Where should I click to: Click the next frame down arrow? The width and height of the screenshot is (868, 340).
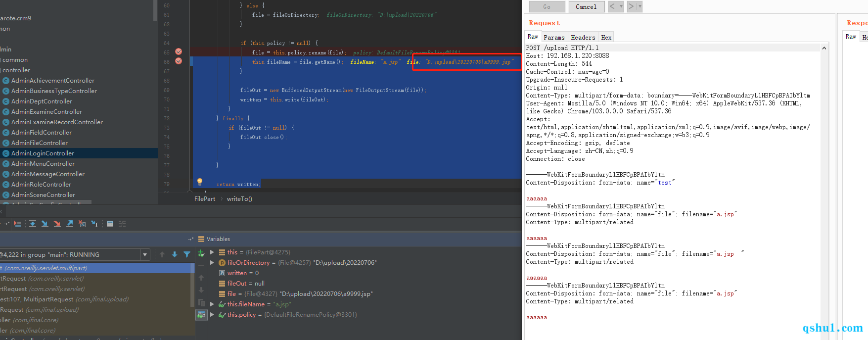pyautogui.click(x=175, y=254)
